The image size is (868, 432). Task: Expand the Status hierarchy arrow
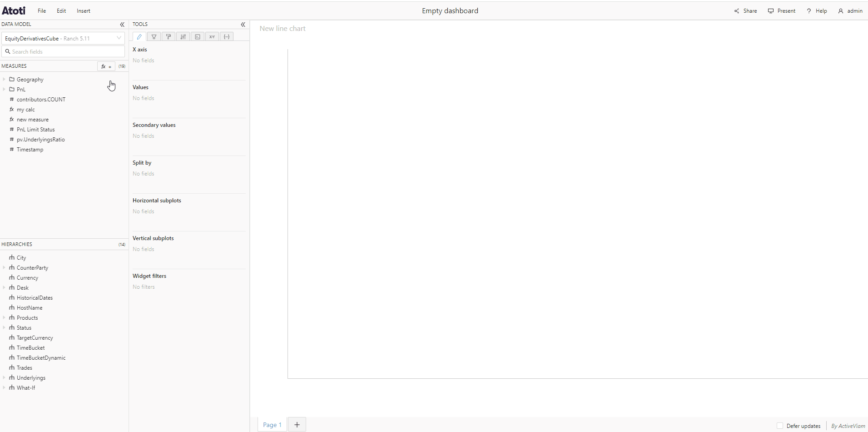(x=4, y=327)
